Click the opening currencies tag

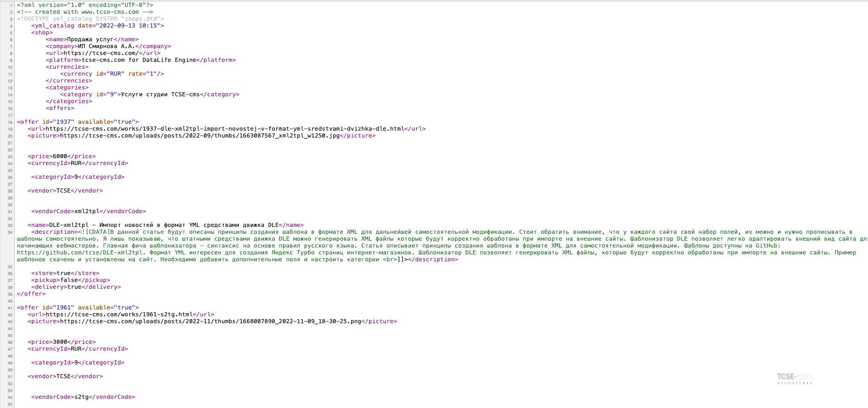(67, 67)
